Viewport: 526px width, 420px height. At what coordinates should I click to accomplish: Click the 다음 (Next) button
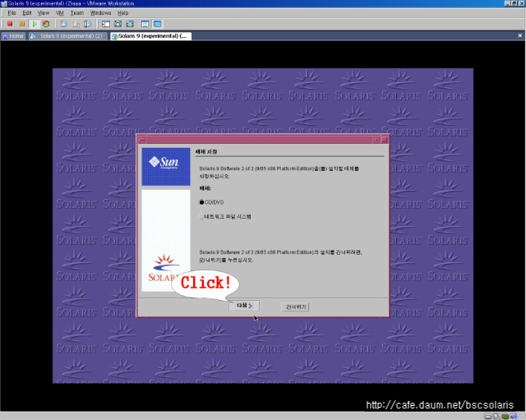pos(244,306)
